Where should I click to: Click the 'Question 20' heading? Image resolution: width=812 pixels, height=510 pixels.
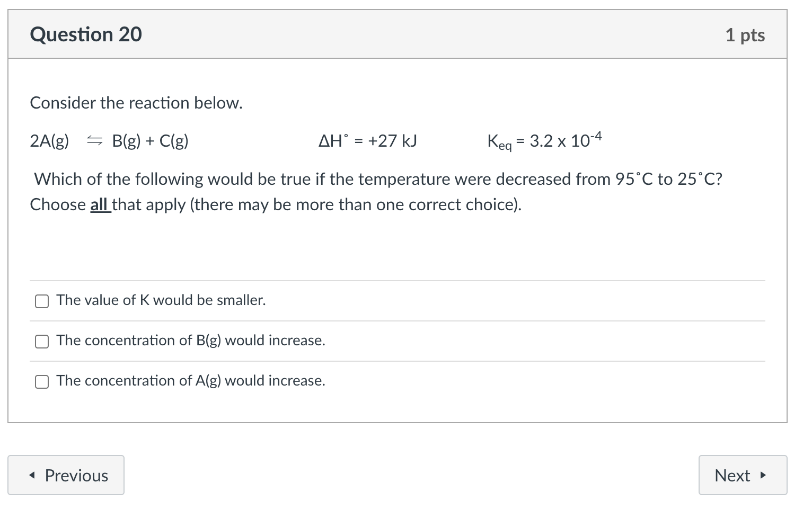pos(86,34)
